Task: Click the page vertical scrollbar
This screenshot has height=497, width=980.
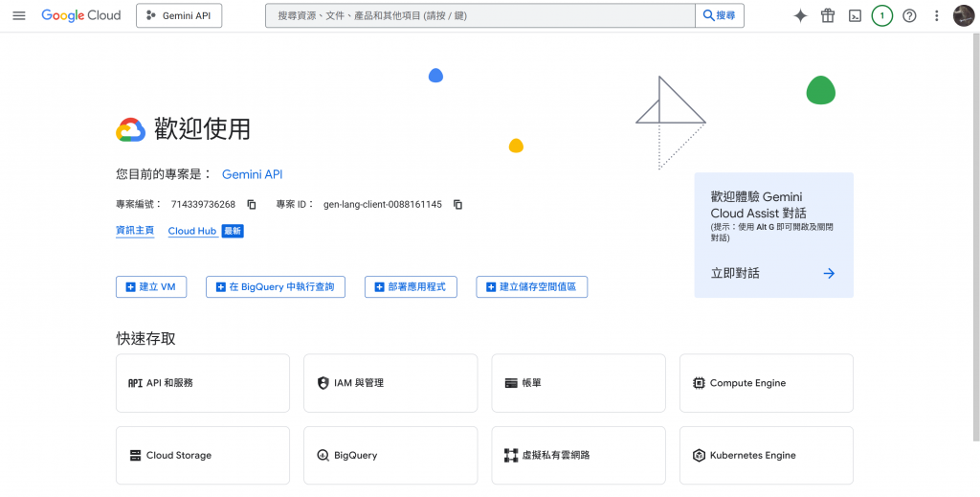Action: [x=976, y=237]
